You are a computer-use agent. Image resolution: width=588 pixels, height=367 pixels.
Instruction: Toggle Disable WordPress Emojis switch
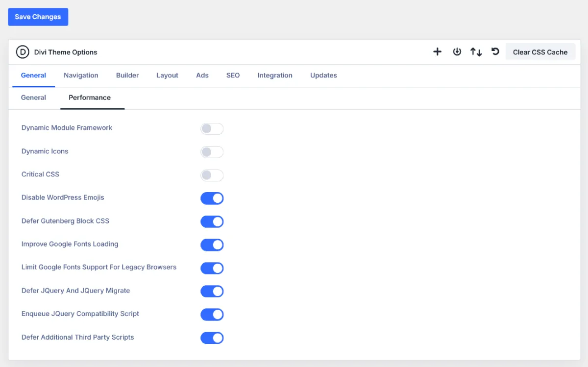click(x=212, y=198)
